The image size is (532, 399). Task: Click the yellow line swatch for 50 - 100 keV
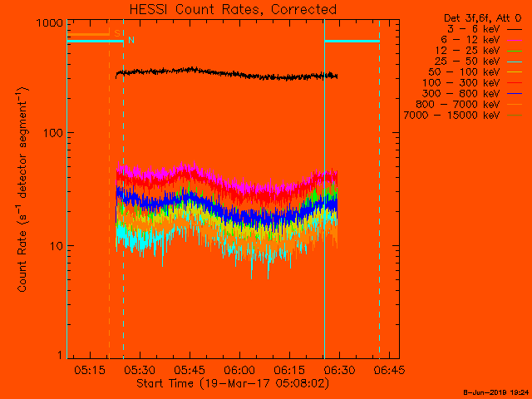pyautogui.click(x=515, y=72)
